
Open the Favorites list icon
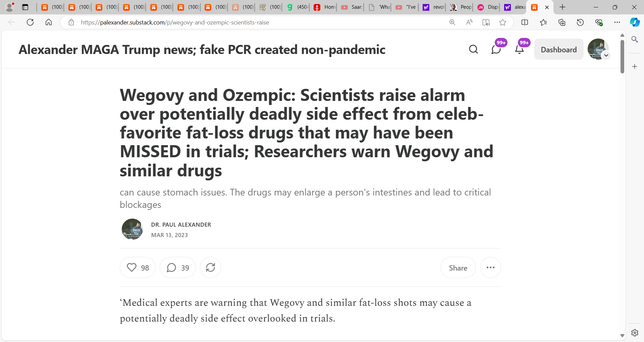543,22
